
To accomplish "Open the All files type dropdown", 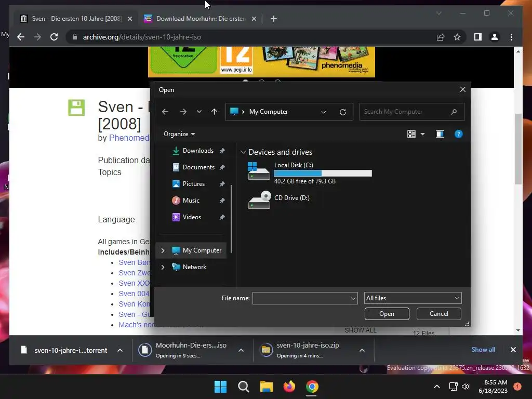I will [x=413, y=298].
